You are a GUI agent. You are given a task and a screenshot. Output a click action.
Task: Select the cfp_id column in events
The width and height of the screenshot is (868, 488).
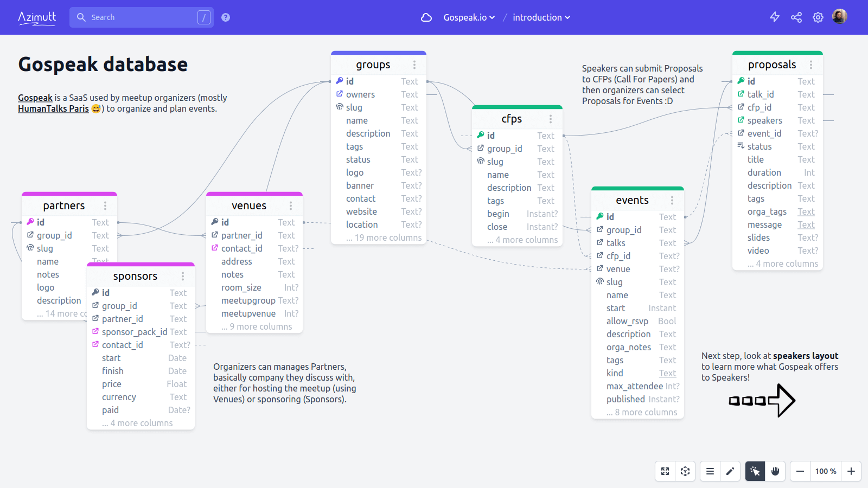[x=637, y=256]
